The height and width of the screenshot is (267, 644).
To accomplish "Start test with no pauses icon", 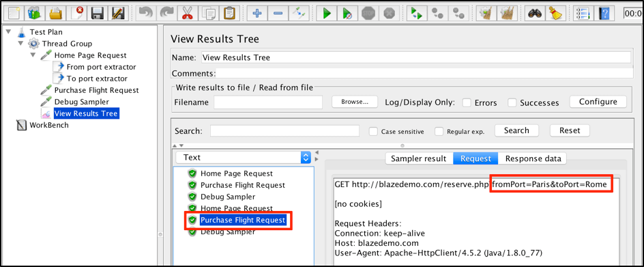I will [347, 13].
